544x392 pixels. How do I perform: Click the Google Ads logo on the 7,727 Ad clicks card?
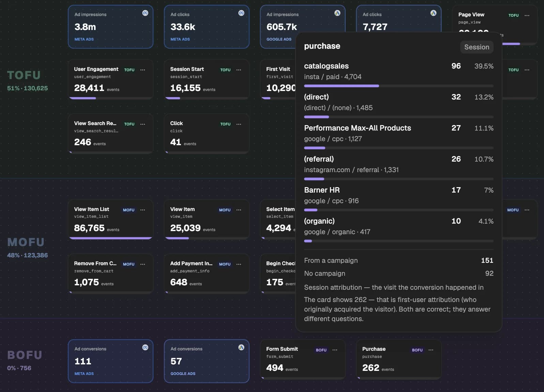coord(434,13)
